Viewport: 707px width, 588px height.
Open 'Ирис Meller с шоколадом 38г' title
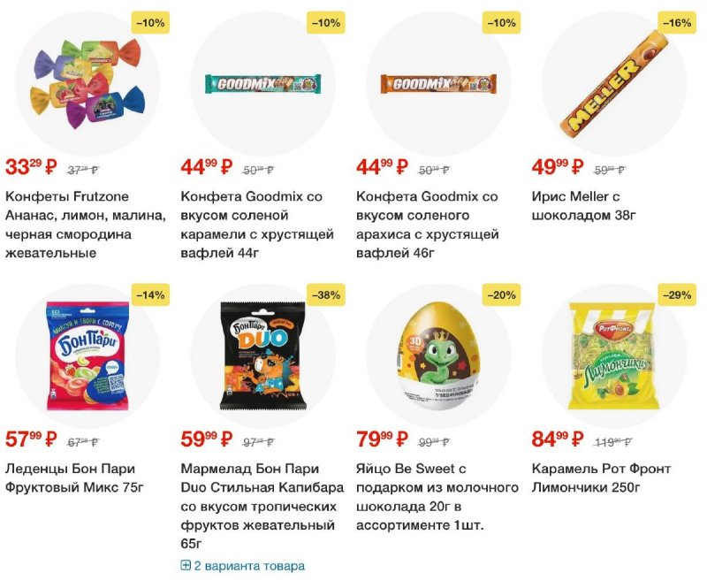pos(583,206)
